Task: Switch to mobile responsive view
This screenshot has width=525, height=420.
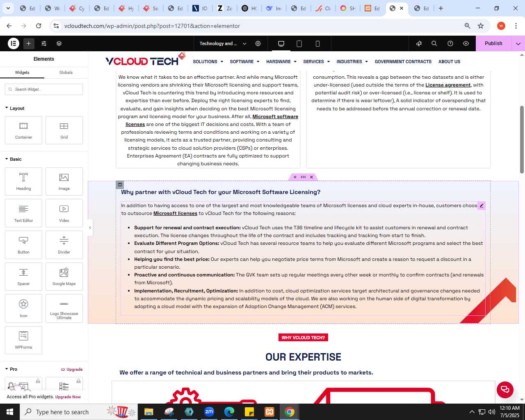Action: (x=317, y=43)
